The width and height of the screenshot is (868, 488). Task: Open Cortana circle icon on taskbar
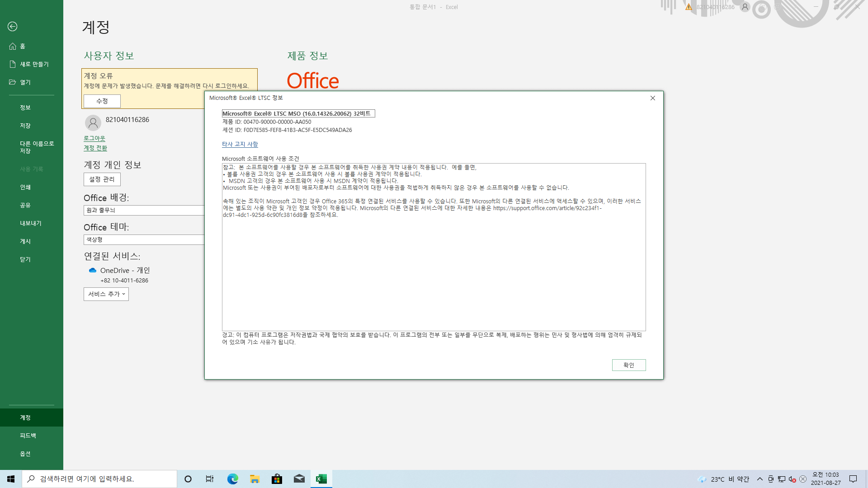click(188, 479)
